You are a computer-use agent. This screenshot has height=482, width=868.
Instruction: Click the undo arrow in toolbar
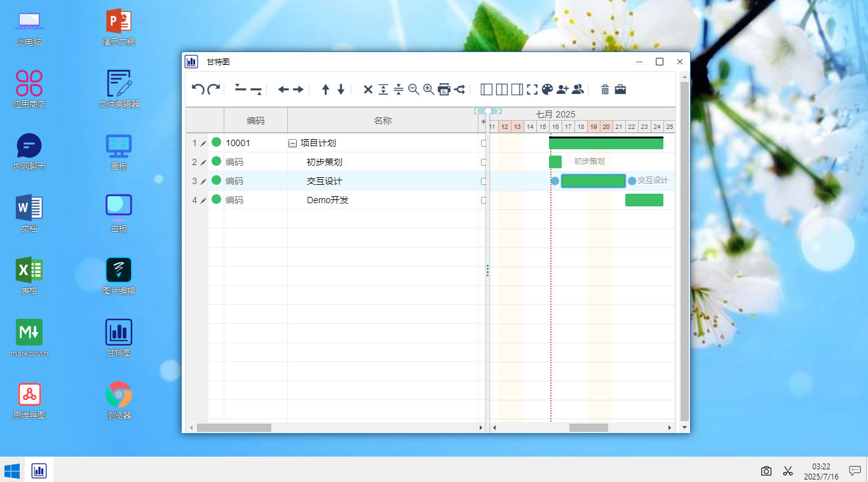click(198, 89)
